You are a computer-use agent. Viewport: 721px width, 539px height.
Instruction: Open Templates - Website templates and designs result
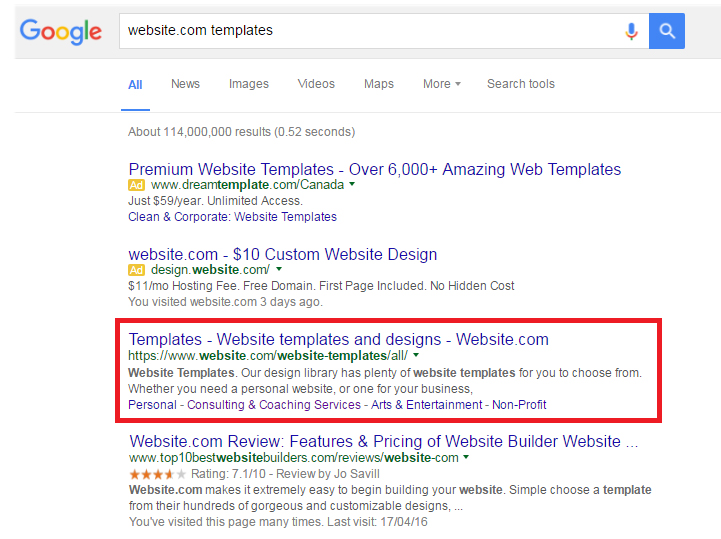pos(338,339)
